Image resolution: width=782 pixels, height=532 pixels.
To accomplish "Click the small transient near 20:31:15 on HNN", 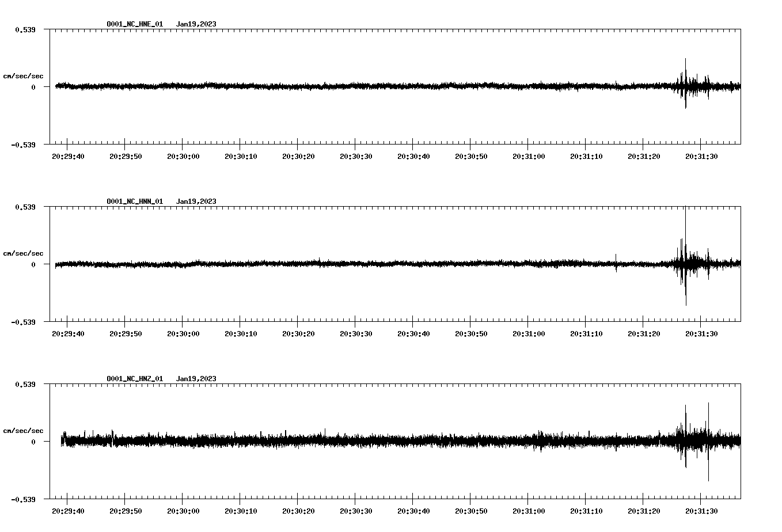I will tap(617, 265).
